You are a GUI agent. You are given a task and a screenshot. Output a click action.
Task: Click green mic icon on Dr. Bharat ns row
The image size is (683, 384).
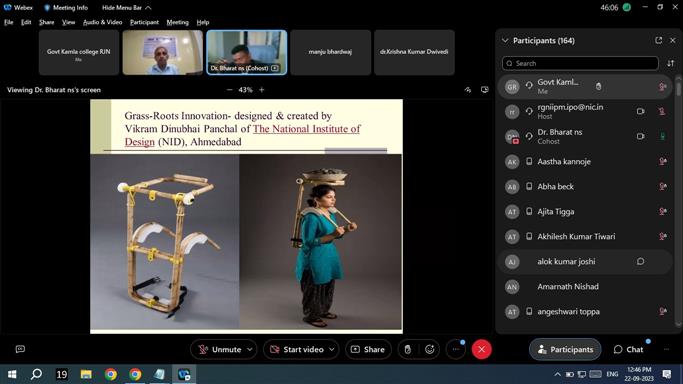(663, 136)
